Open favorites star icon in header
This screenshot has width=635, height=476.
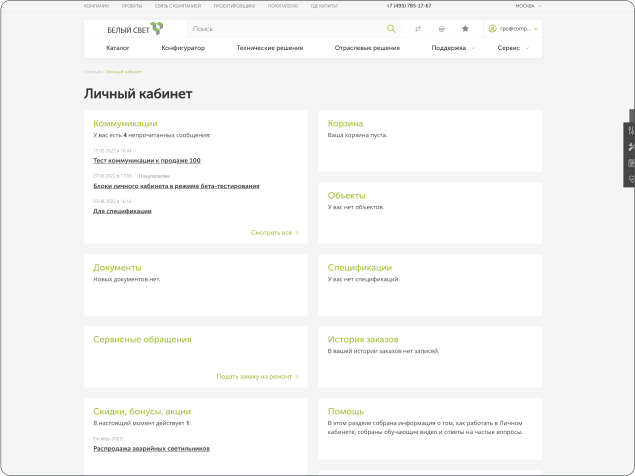[x=465, y=29]
